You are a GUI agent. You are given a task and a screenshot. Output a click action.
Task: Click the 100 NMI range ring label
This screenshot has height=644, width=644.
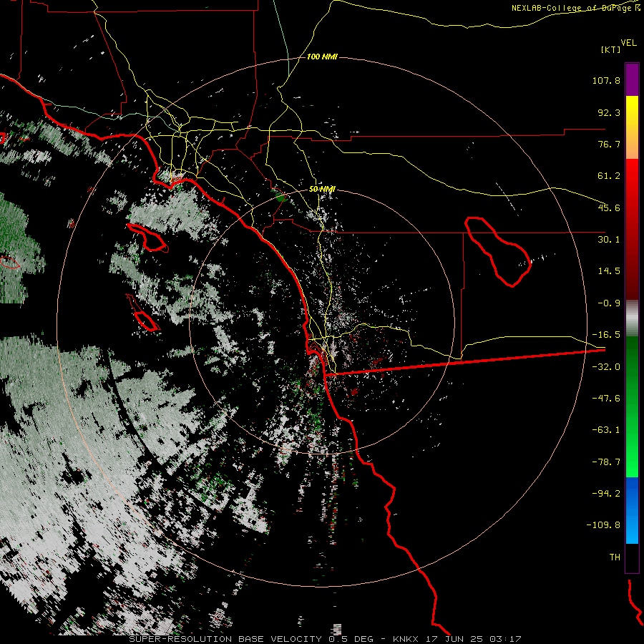pos(322,57)
